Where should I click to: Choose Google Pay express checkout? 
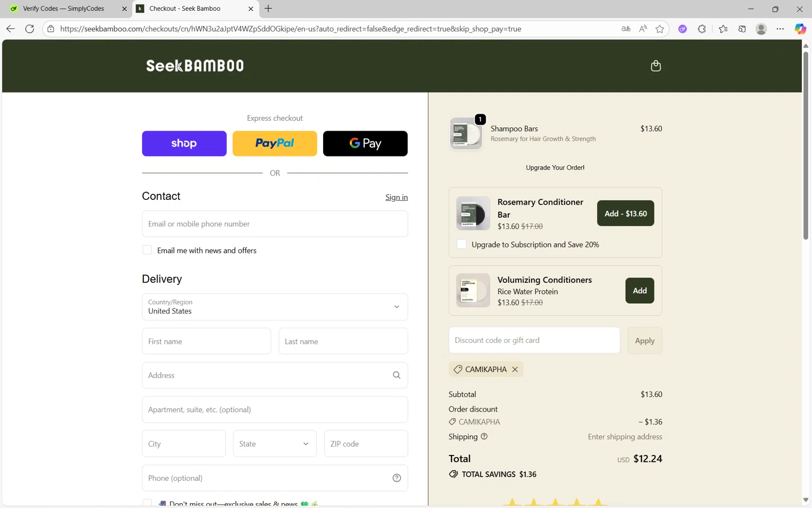click(365, 144)
